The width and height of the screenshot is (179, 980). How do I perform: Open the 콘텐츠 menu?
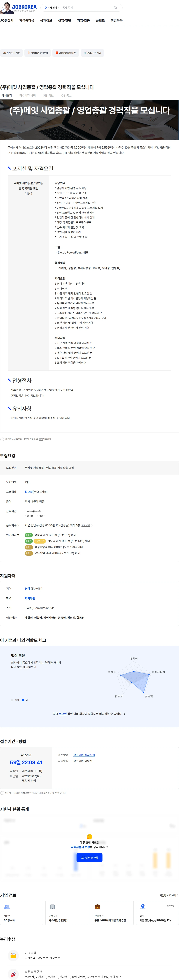click(x=100, y=20)
